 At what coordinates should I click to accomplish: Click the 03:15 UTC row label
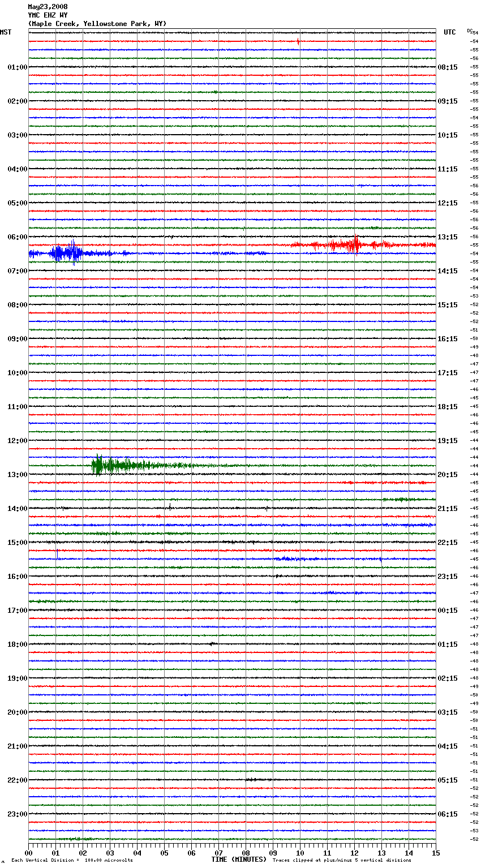(x=448, y=712)
